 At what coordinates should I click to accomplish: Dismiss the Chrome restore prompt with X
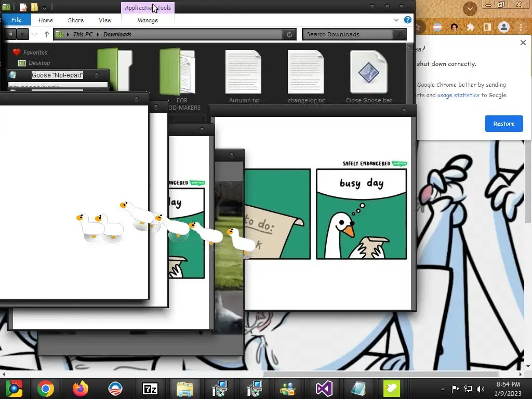tap(523, 43)
